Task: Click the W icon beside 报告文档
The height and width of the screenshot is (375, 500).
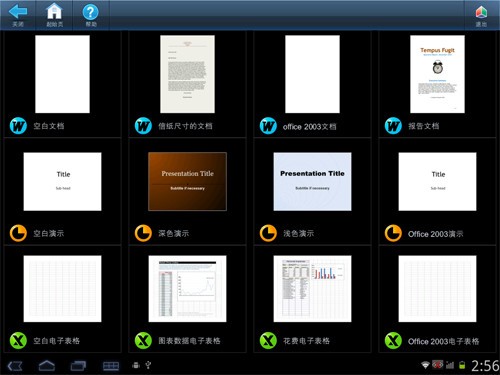Action: click(x=393, y=126)
